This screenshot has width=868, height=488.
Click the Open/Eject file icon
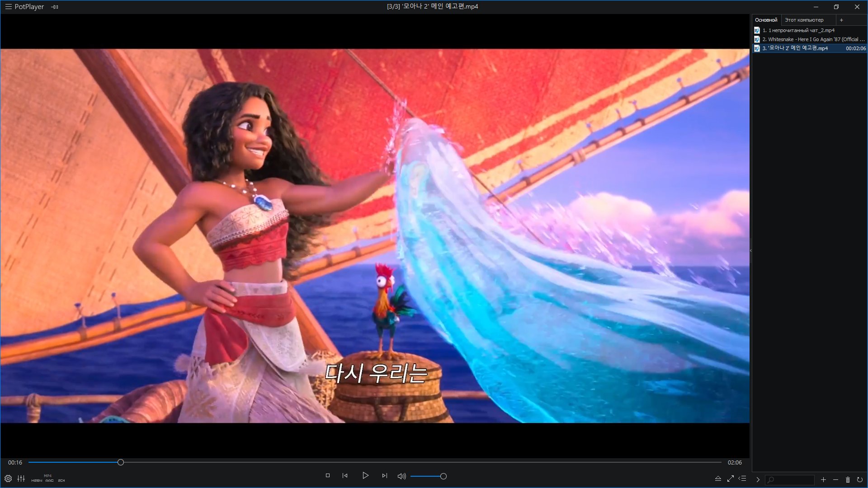(718, 479)
